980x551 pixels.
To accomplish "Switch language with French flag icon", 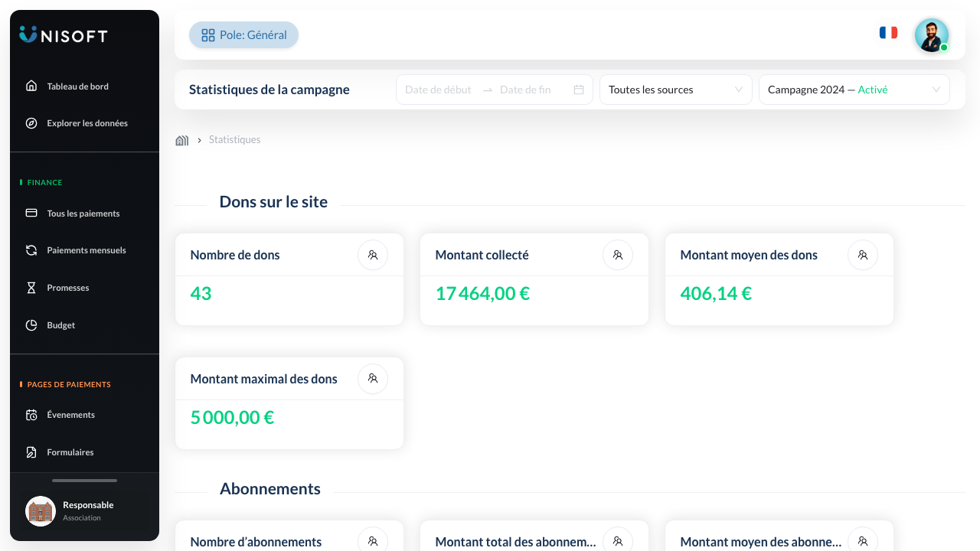I will click(888, 32).
